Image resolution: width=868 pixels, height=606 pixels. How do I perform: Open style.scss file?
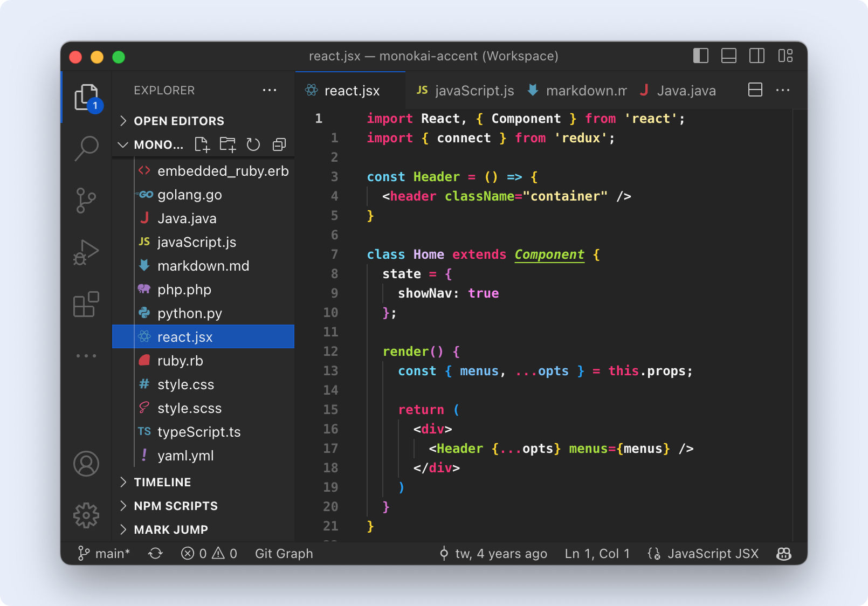coord(203,408)
